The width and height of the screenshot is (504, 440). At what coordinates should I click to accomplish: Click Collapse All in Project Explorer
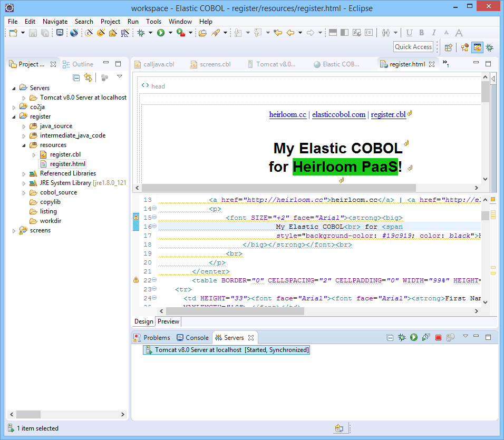click(x=76, y=77)
